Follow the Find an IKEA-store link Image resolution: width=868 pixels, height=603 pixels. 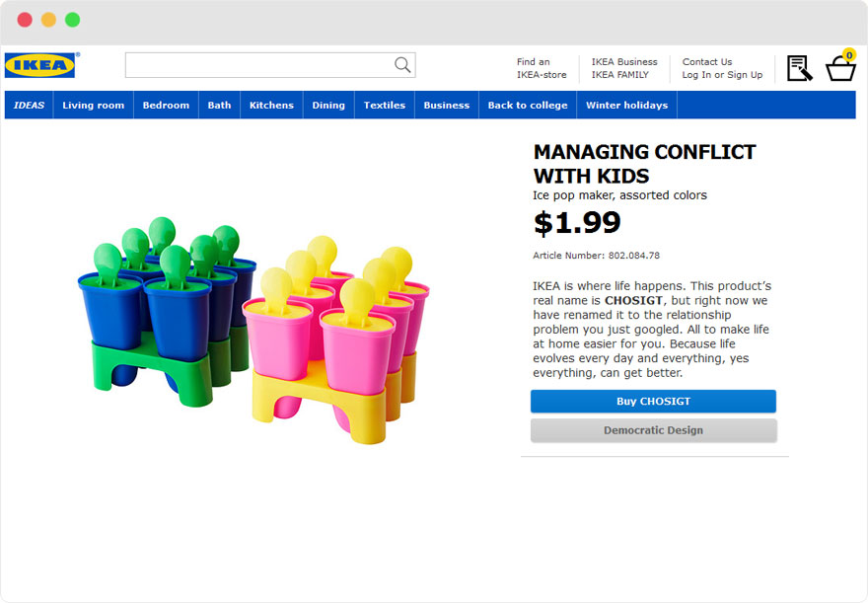point(542,68)
